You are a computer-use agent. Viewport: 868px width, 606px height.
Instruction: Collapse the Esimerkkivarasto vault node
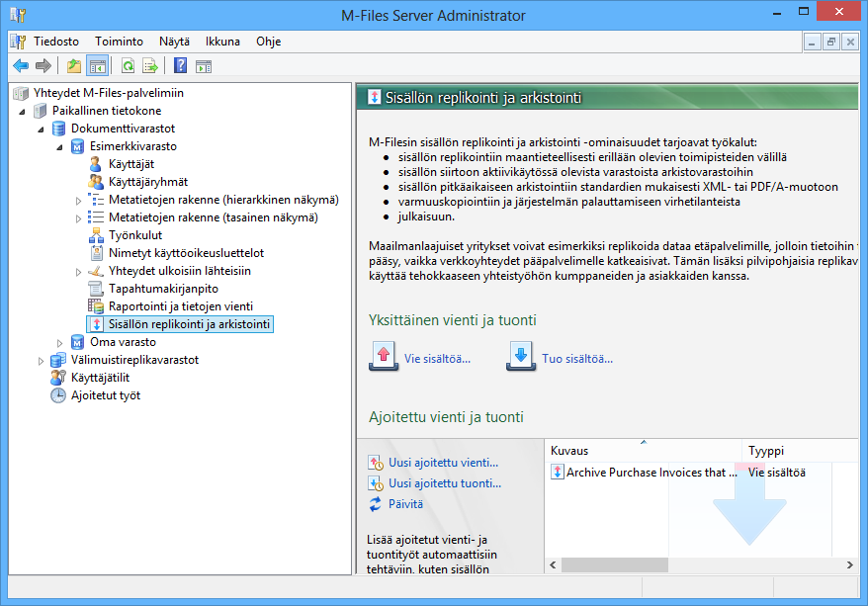point(59,147)
